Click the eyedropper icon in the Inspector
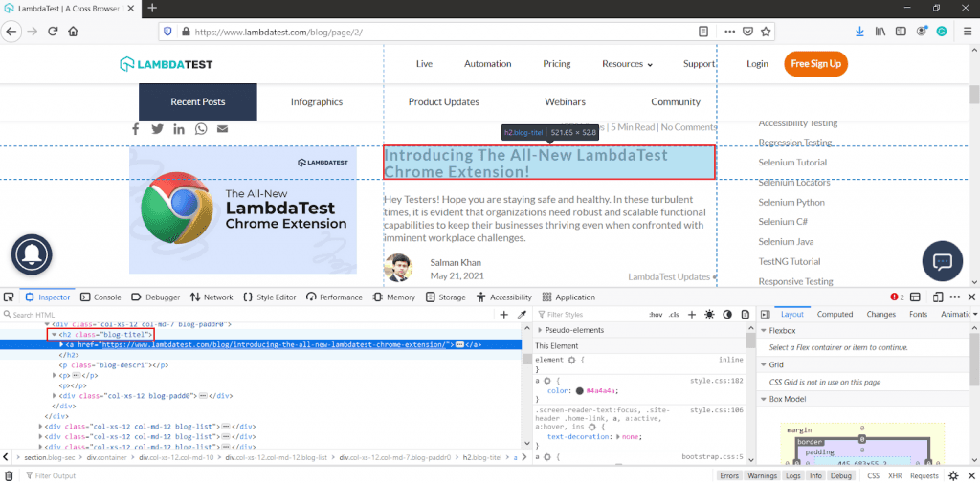 pos(523,314)
